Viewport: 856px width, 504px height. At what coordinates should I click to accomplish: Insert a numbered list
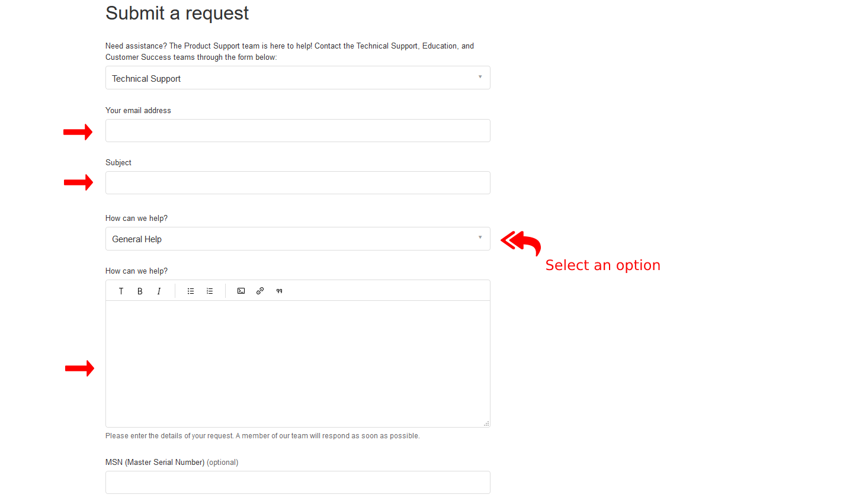210,291
